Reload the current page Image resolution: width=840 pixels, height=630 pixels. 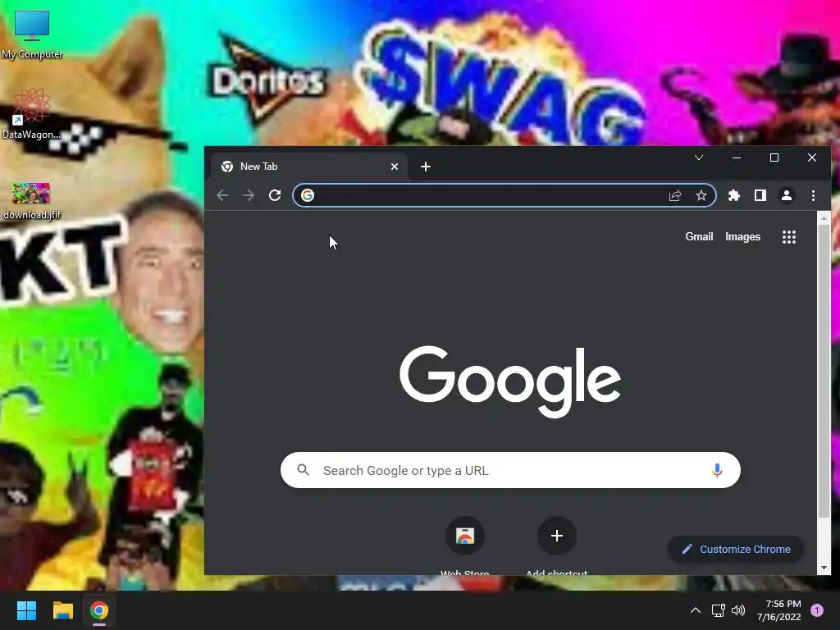tap(275, 195)
